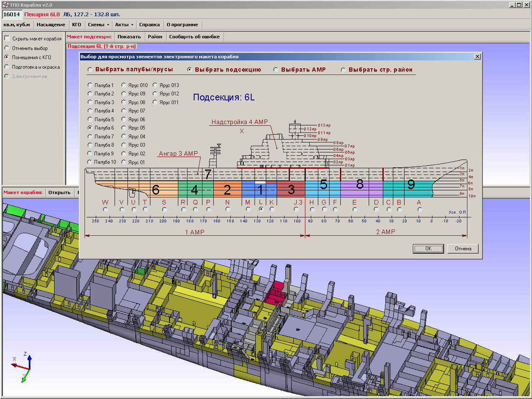Click the Подсекция: 6L heading

point(224,97)
